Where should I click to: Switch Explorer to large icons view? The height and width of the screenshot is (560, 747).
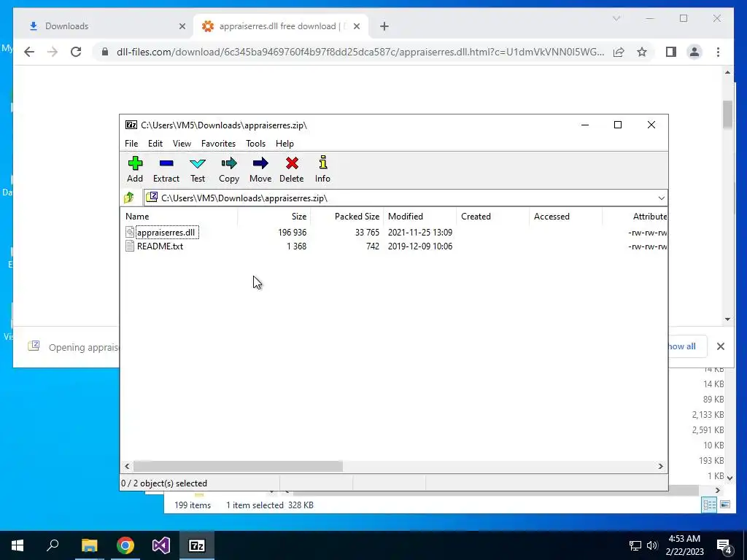[x=724, y=505]
